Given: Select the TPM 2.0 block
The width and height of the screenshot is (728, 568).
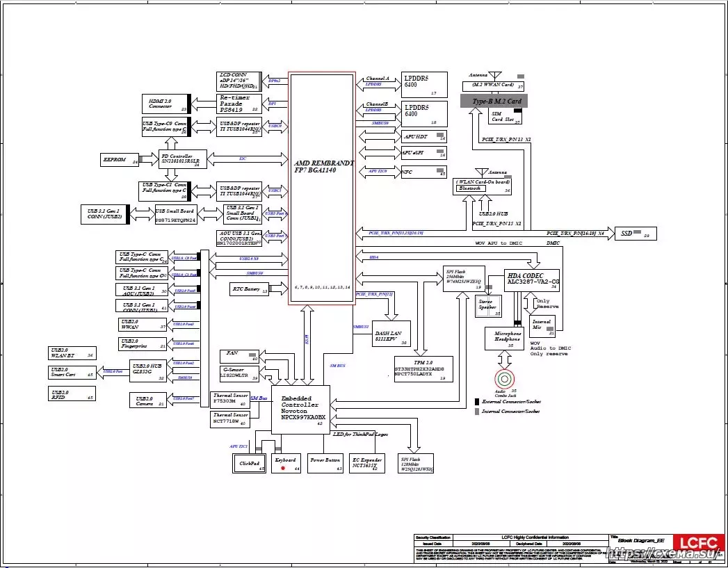Looking at the screenshot, I should click(x=423, y=368).
